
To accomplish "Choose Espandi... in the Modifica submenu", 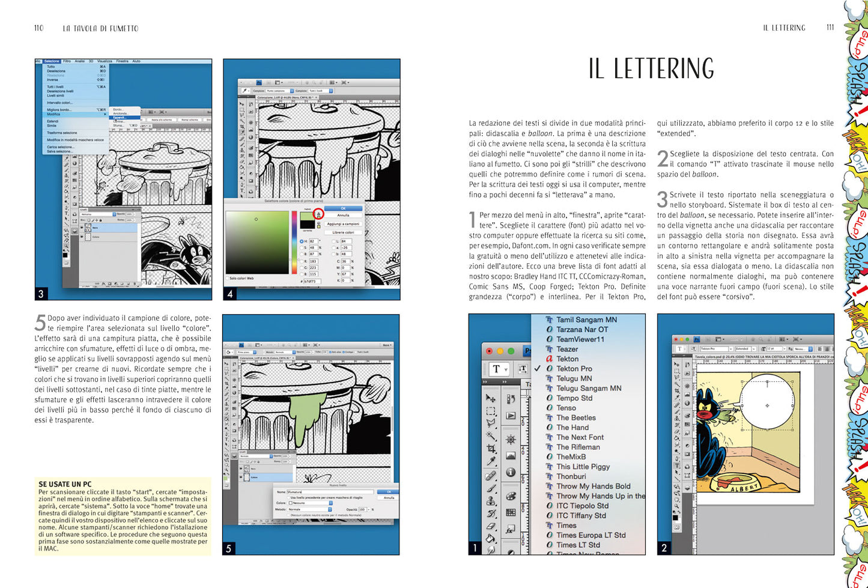I will click(x=124, y=118).
